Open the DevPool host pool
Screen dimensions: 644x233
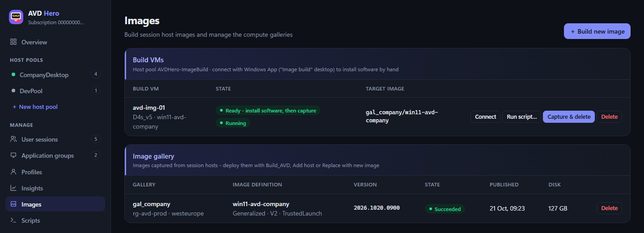55,91
